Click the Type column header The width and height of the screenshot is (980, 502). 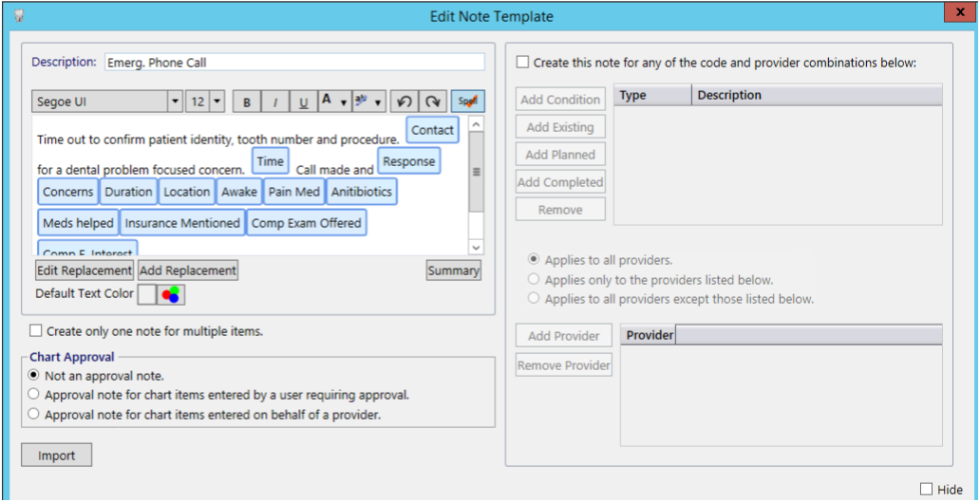(652, 95)
